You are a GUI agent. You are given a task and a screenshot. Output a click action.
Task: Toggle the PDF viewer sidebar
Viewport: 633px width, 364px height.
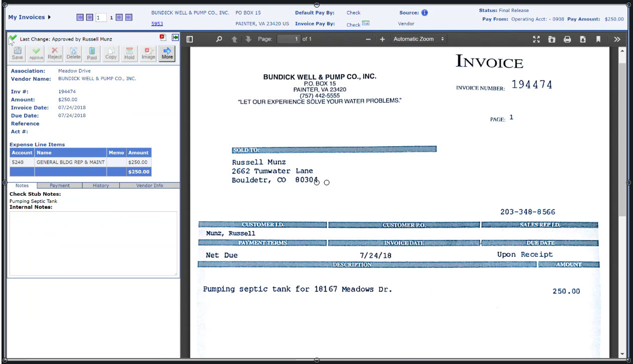[x=189, y=39]
